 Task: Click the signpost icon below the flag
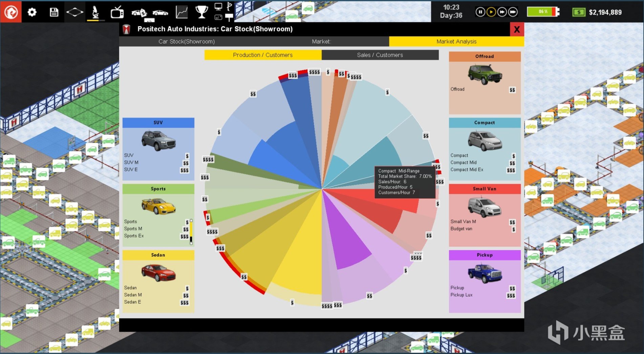pos(229,17)
